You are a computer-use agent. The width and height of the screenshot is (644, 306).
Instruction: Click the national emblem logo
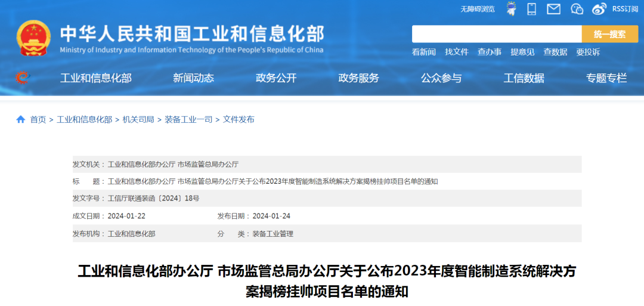33,38
